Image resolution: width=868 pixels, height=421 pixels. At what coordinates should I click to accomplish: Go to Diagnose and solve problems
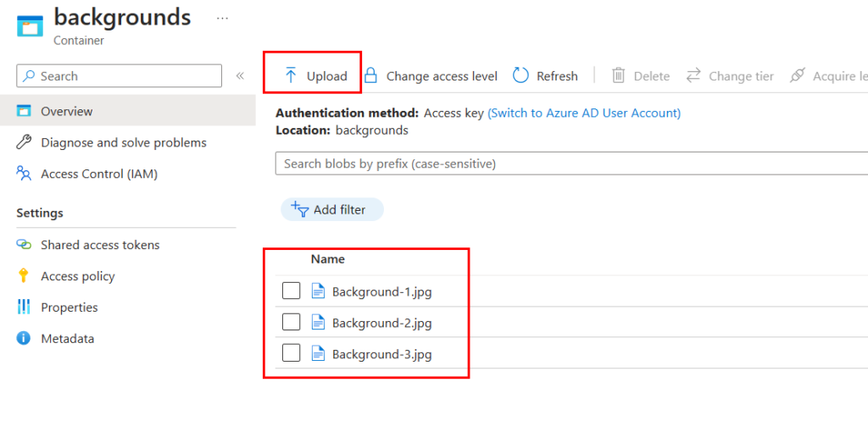123,142
